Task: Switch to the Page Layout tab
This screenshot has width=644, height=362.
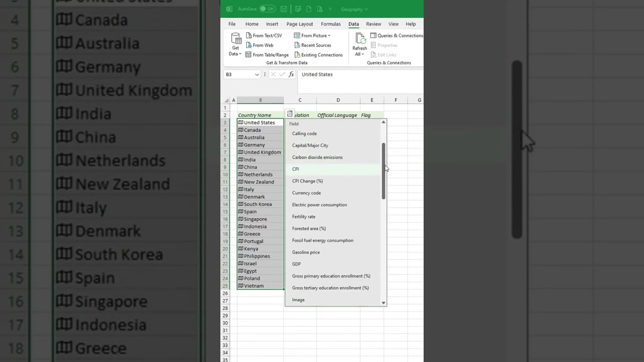Action: (300, 24)
